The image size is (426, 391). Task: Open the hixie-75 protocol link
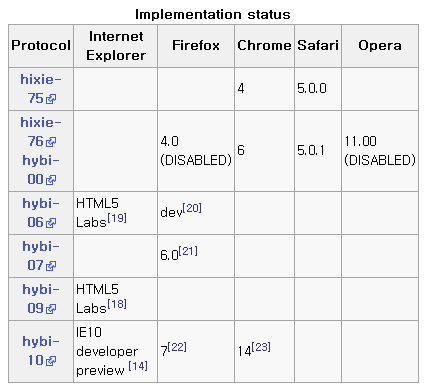(41, 89)
